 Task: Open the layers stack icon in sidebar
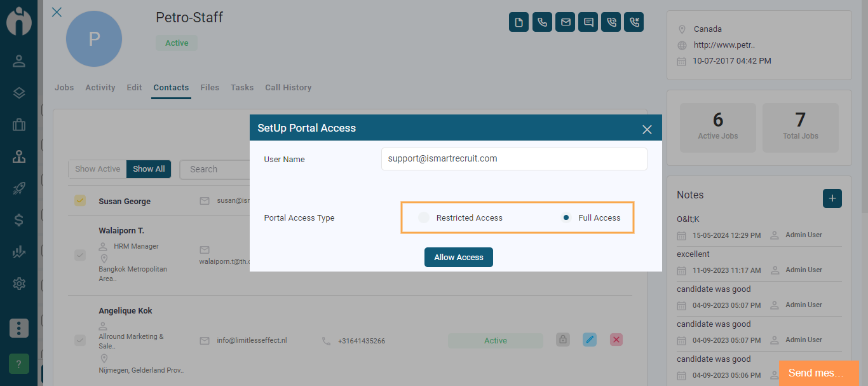pos(19,93)
